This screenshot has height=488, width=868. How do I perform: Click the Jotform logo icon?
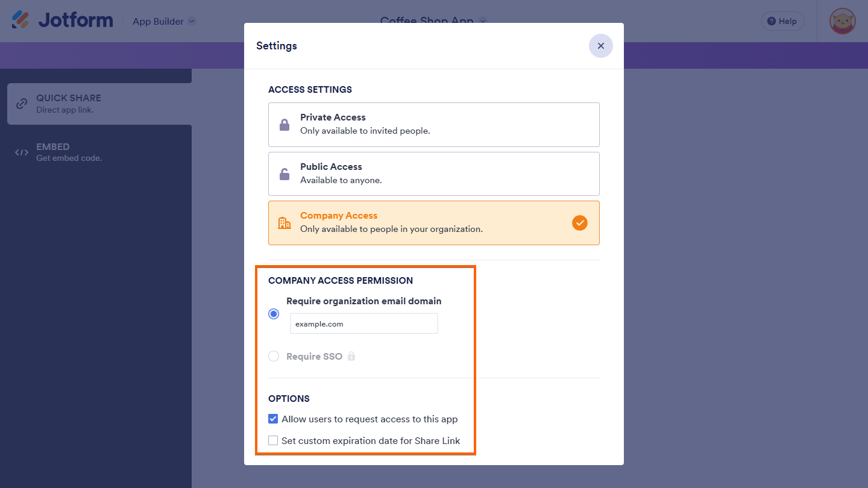click(20, 20)
